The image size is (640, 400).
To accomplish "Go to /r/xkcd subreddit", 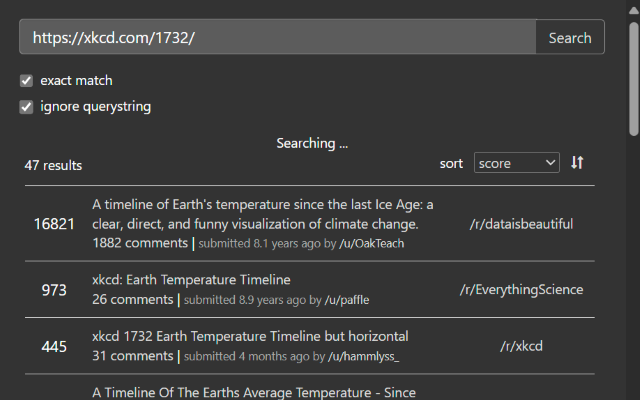I will point(521,346).
